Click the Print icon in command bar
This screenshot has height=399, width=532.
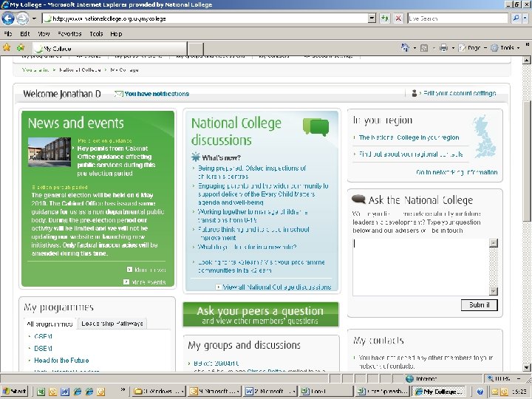tap(443, 47)
